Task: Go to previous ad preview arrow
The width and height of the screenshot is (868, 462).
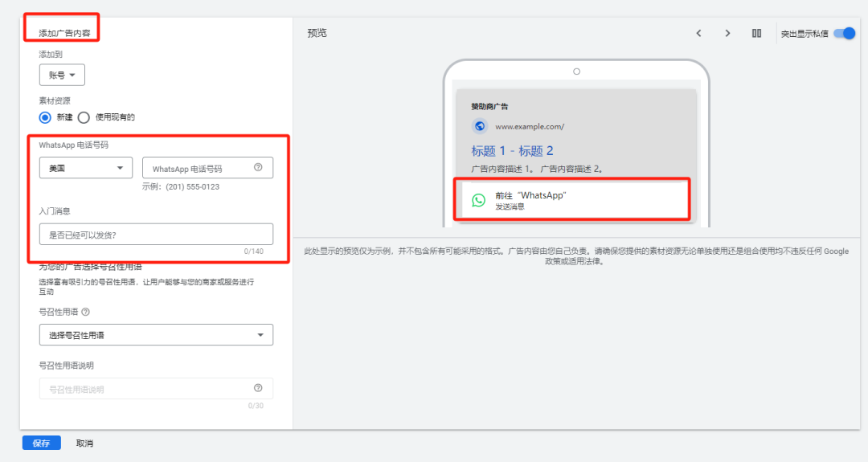Action: click(698, 34)
